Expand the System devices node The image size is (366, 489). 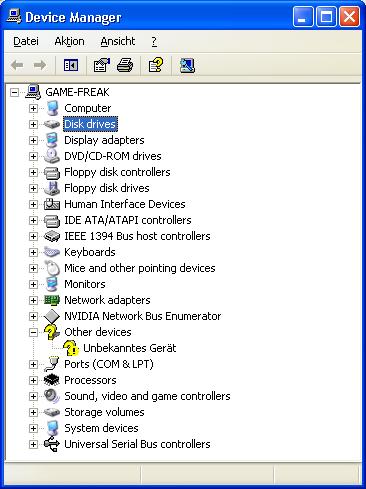click(33, 428)
